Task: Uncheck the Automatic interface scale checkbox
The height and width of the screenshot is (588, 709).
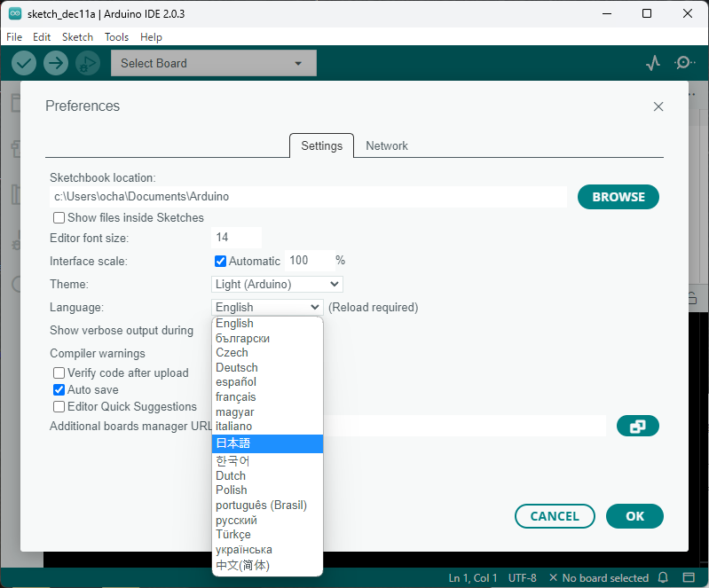Action: pyautogui.click(x=221, y=261)
